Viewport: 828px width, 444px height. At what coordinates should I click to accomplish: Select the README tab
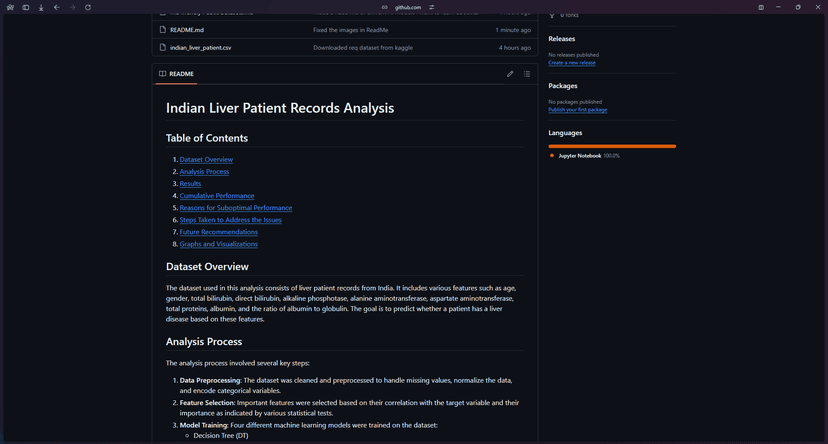[176, 74]
